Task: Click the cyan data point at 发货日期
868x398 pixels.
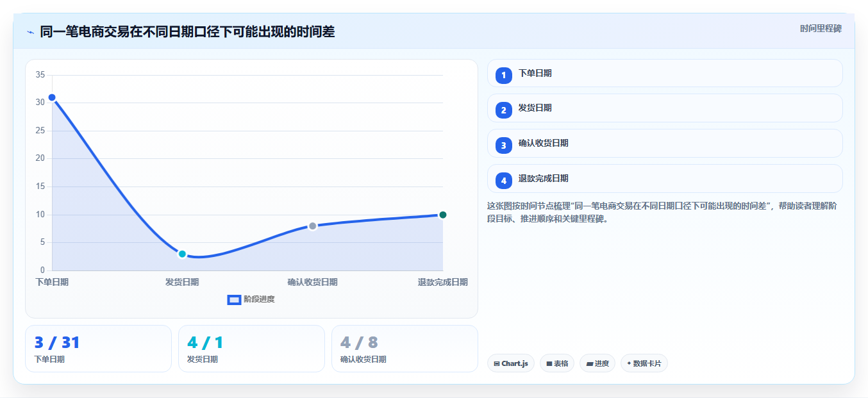Action: pos(182,254)
